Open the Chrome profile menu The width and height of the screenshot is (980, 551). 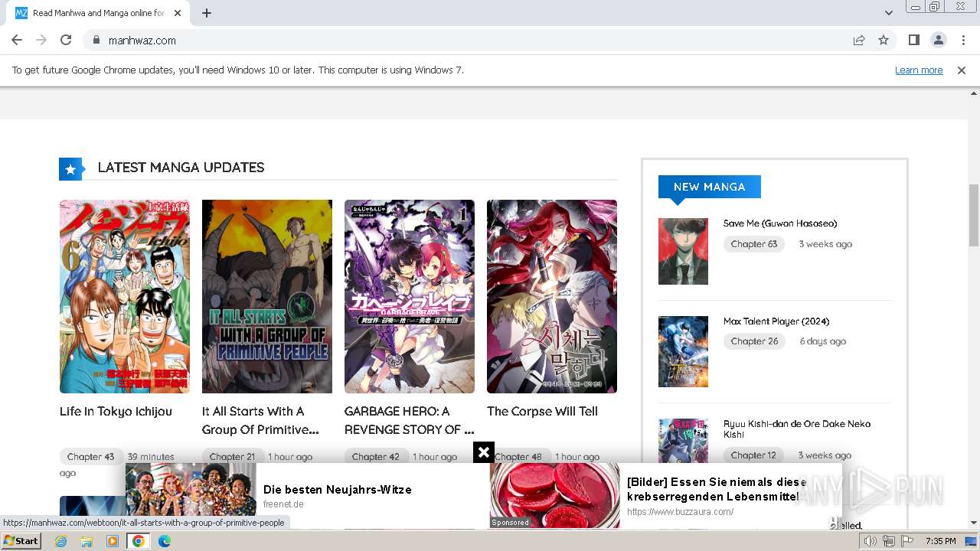938,40
